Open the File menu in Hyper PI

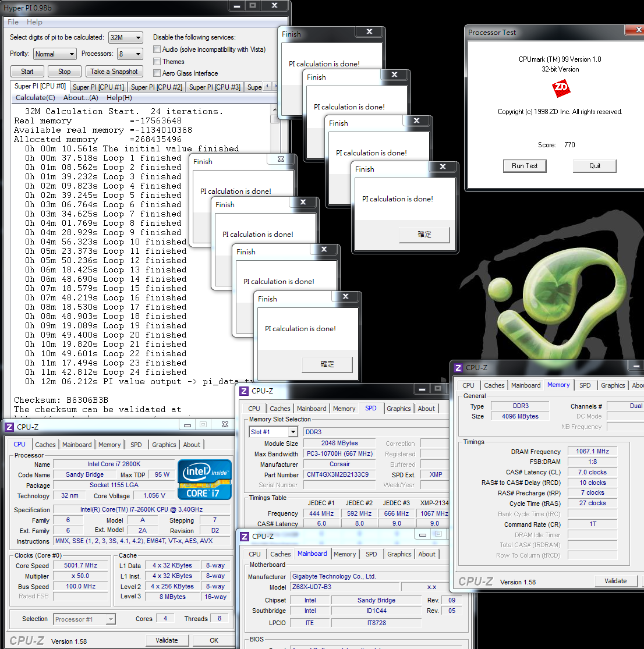point(13,22)
